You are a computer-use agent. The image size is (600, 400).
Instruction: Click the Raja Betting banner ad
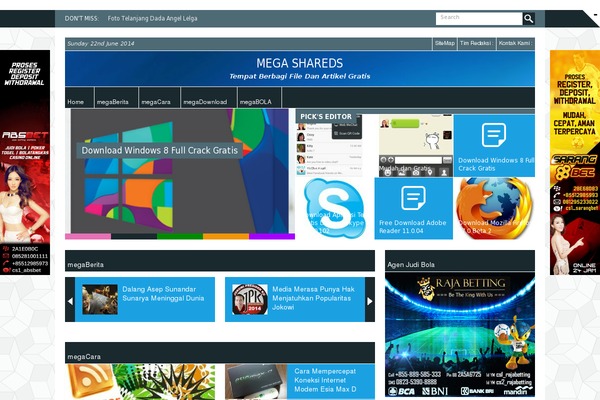pos(460,335)
